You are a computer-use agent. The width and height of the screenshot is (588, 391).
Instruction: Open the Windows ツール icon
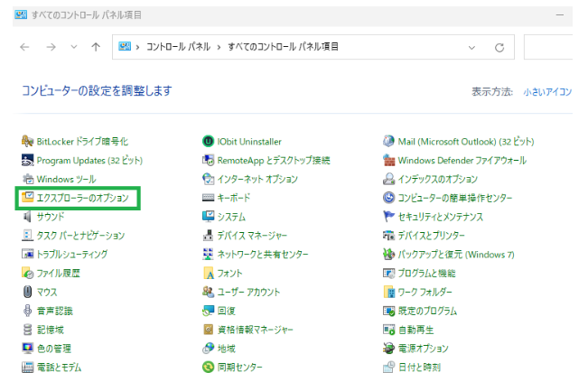27,179
